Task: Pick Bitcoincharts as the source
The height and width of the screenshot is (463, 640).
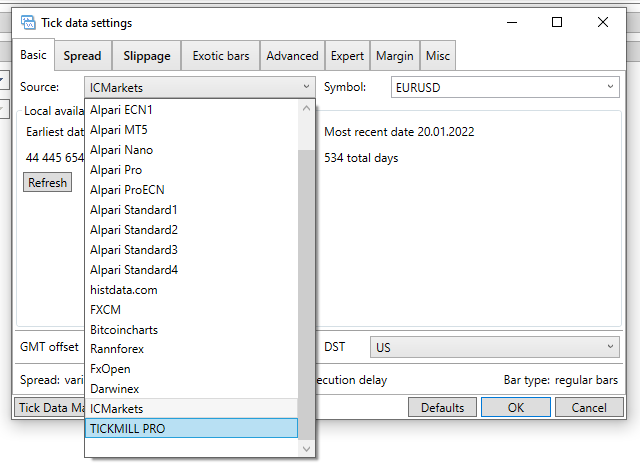Action: click(191, 329)
